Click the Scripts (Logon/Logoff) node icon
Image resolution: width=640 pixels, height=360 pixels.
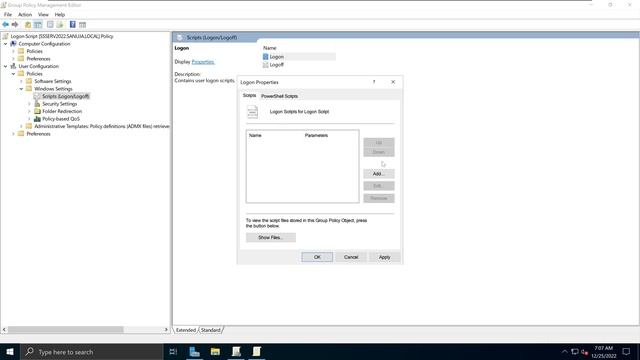[37, 96]
